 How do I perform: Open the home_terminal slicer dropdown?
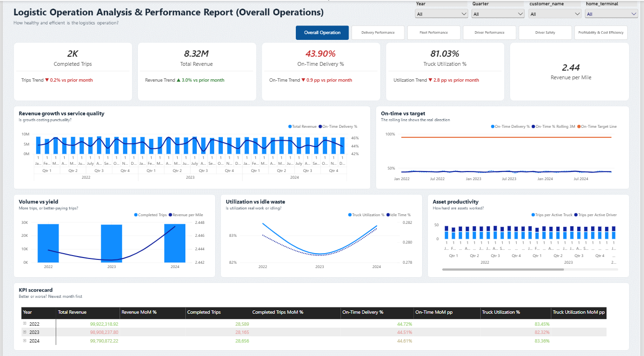pos(611,14)
